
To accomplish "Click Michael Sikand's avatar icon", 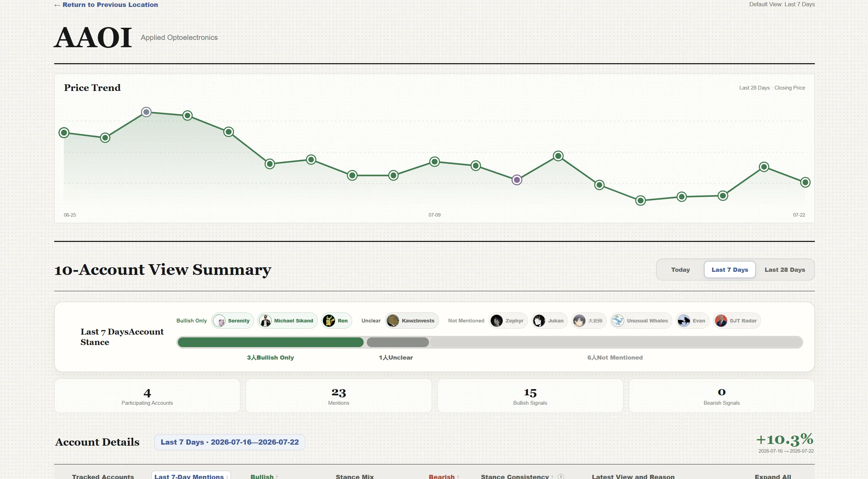I will (265, 321).
